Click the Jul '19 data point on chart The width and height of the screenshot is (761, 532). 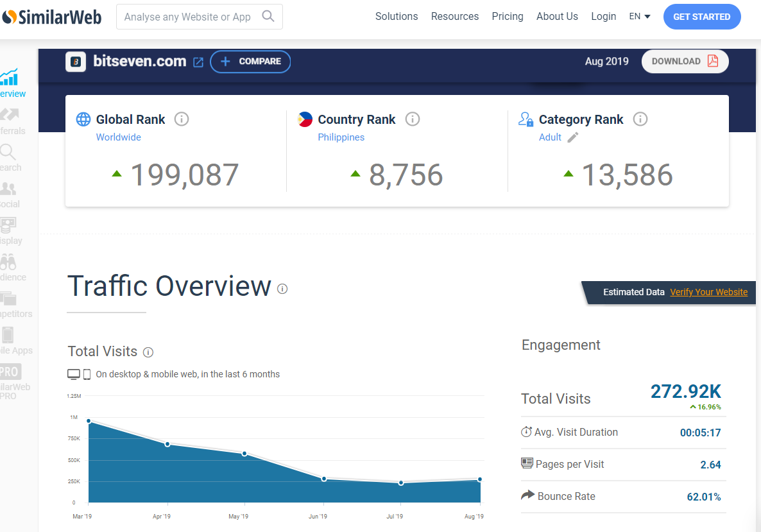click(x=401, y=483)
